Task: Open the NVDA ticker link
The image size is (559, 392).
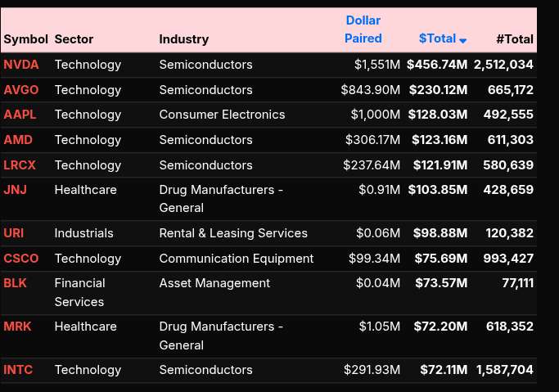Action: pyautogui.click(x=20, y=65)
